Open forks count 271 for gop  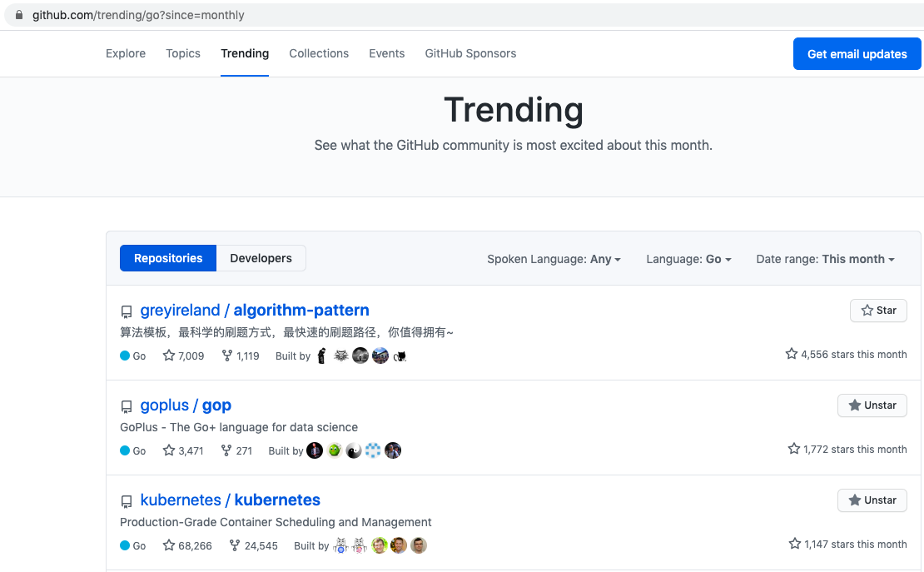click(x=236, y=450)
